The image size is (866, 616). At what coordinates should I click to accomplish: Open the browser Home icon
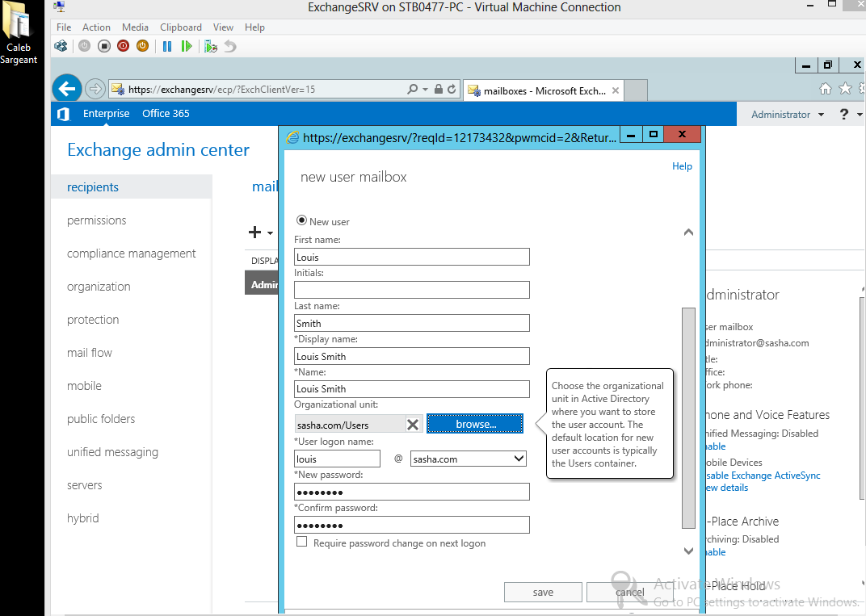825,88
